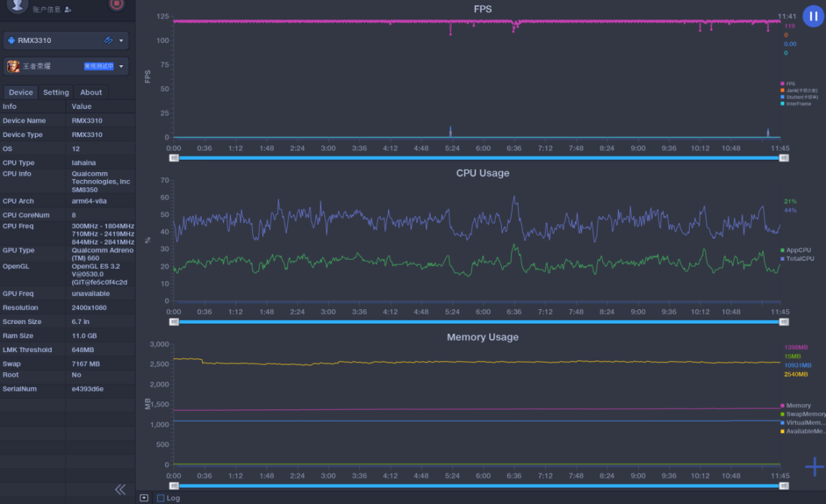Select the Swap value 7167 MB

click(x=86, y=364)
